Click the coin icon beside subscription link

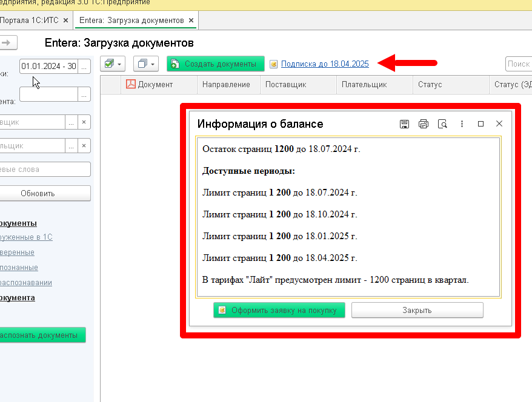click(273, 64)
